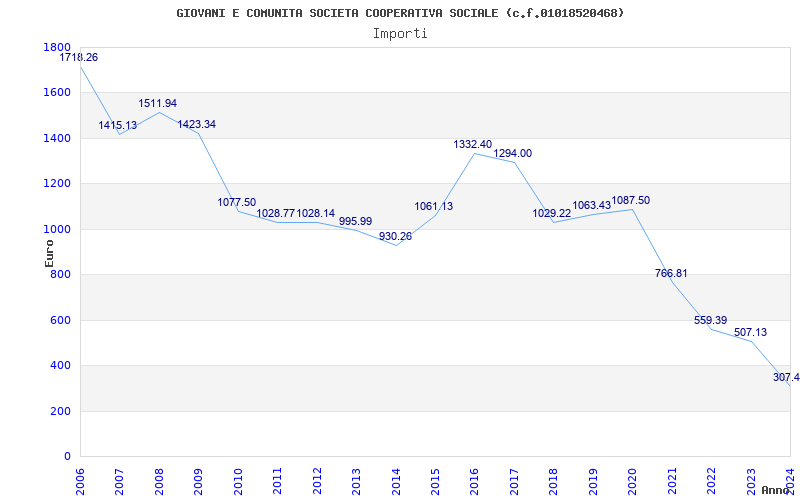Select the Anno x-axis title

tap(775, 490)
